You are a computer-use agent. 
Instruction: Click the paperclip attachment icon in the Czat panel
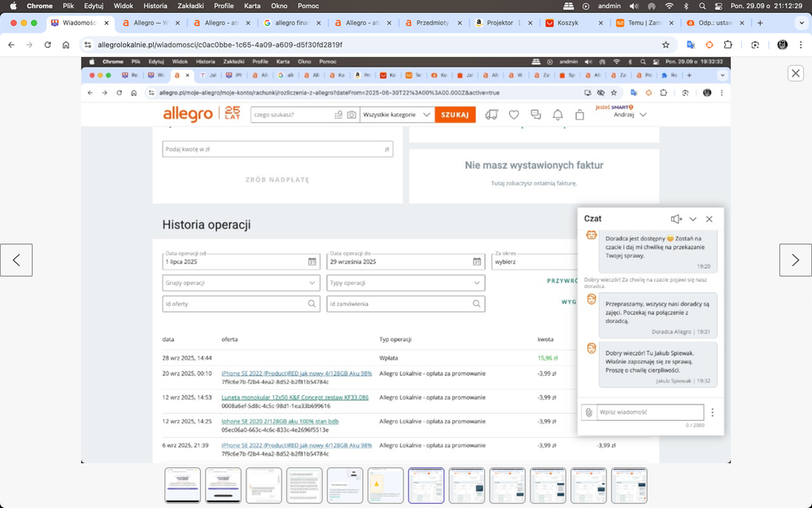(589, 412)
